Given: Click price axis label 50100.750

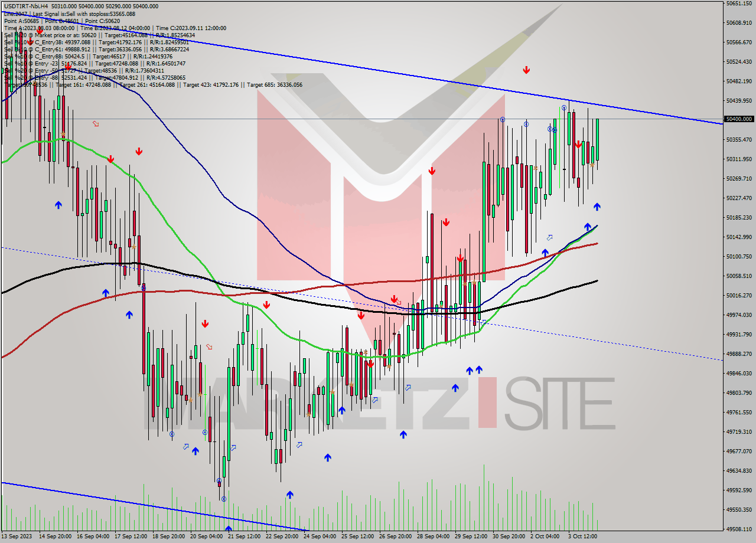Looking at the screenshot, I should coord(739,256).
